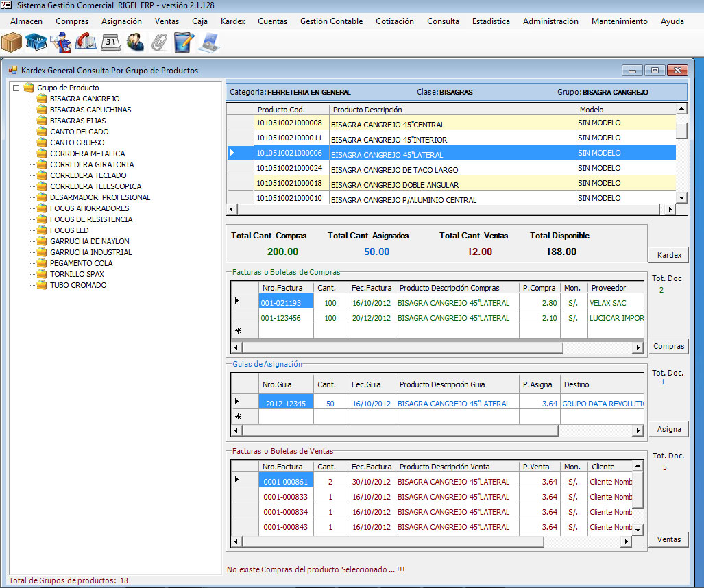Open the Gestión Contable menu
704x588 pixels.
coord(331,21)
